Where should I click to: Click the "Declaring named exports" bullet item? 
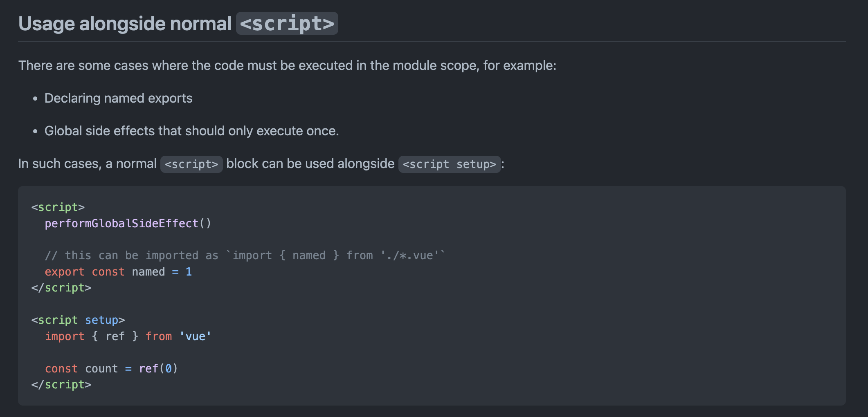click(x=118, y=98)
